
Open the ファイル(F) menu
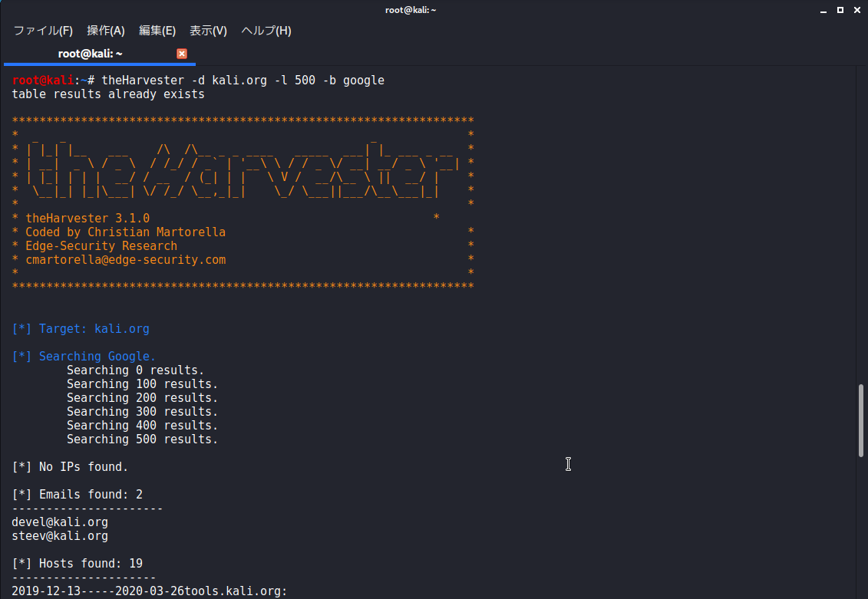pyautogui.click(x=43, y=31)
